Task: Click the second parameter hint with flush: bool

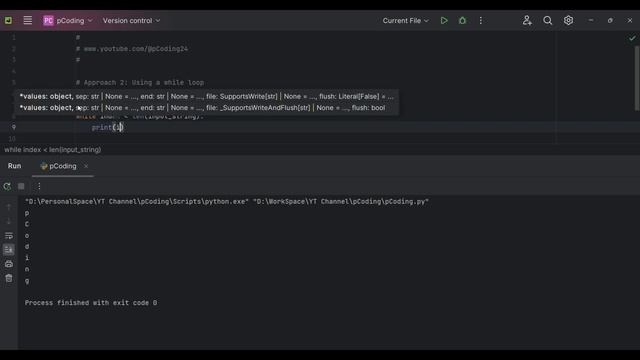Action: pos(202,108)
